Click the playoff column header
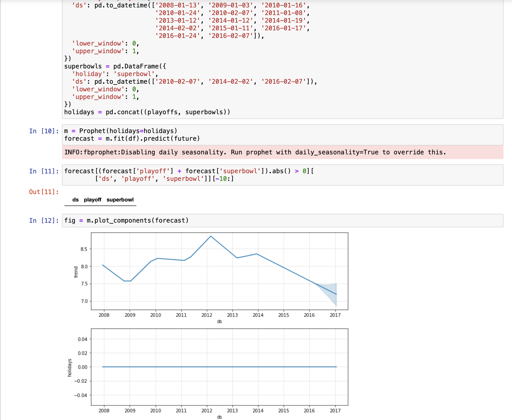The width and height of the screenshot is (512, 420). [x=93, y=200]
